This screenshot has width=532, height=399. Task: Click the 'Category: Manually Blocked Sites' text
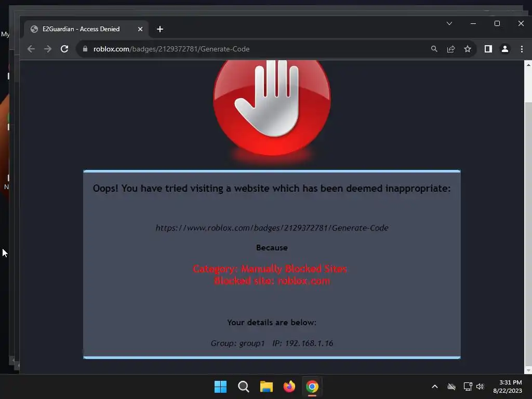pos(270,269)
